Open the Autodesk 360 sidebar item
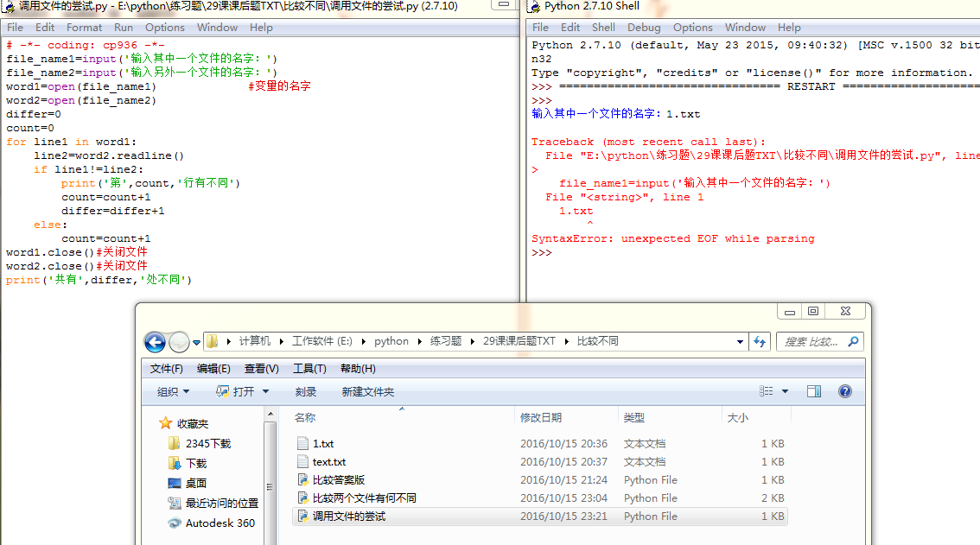980x545 pixels. click(x=220, y=523)
